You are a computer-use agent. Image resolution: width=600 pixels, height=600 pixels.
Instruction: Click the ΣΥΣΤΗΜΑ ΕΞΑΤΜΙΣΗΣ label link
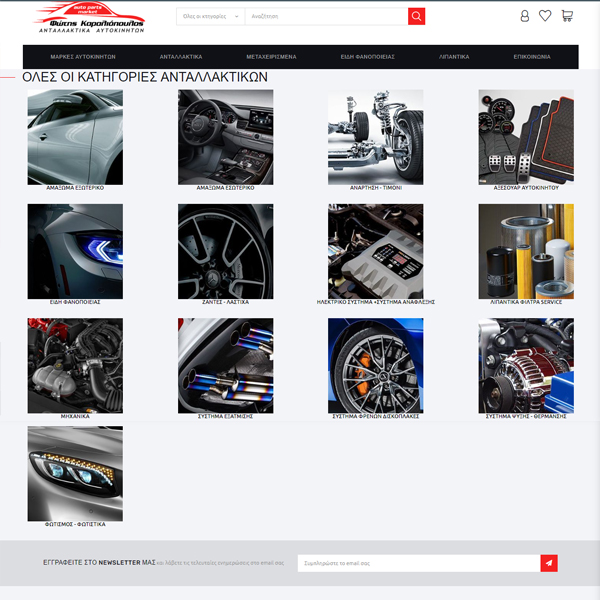pos(225,416)
